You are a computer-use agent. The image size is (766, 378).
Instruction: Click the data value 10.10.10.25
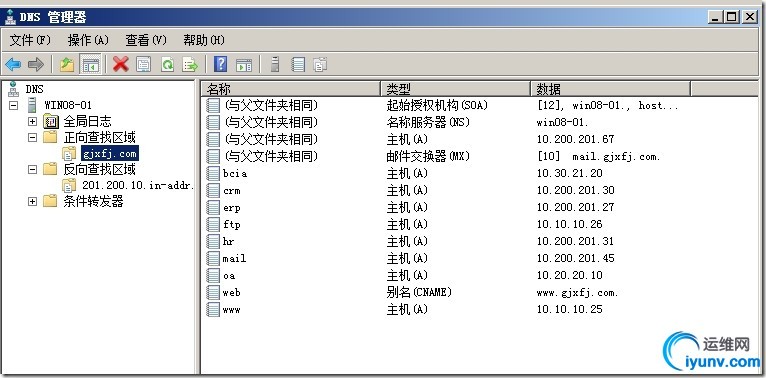click(x=570, y=309)
